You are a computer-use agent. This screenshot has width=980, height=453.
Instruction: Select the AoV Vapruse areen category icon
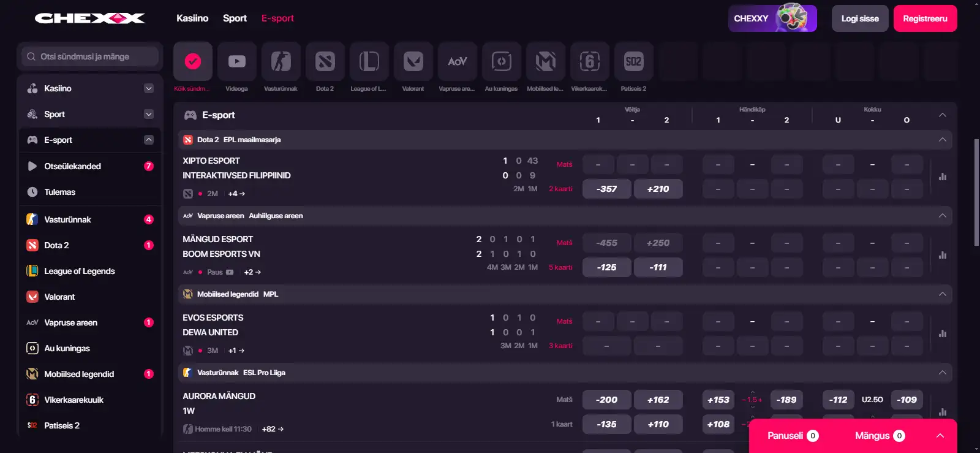point(458,61)
